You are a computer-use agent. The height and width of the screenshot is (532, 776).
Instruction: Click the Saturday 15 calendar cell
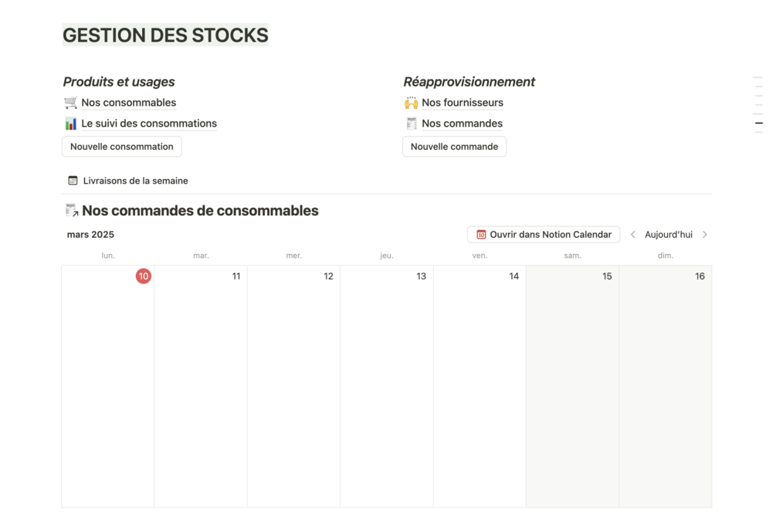(572, 386)
